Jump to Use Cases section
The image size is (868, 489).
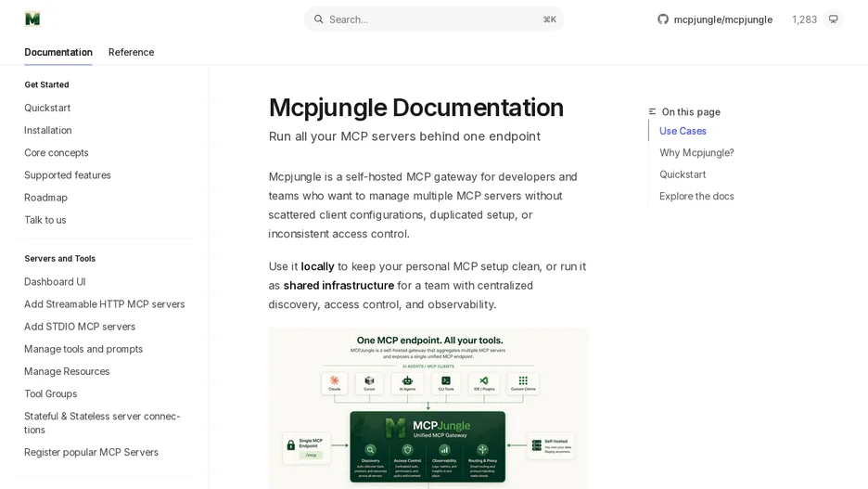pyautogui.click(x=683, y=131)
